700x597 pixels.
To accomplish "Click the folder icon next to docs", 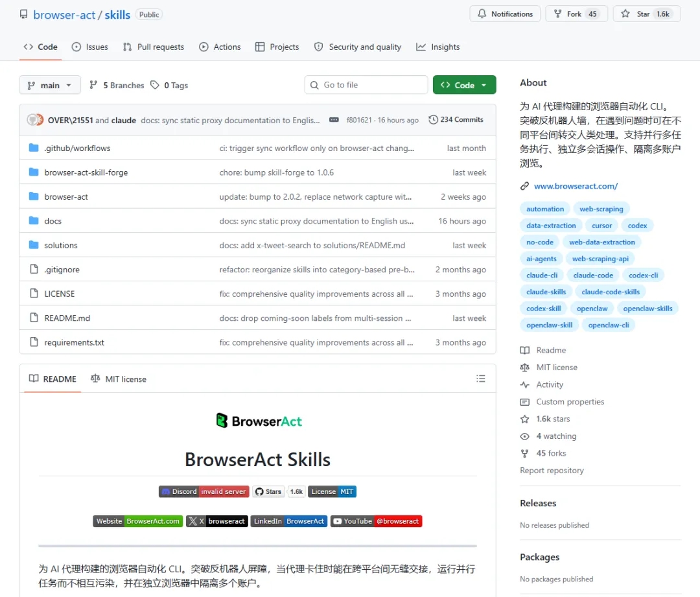I will pyautogui.click(x=34, y=220).
